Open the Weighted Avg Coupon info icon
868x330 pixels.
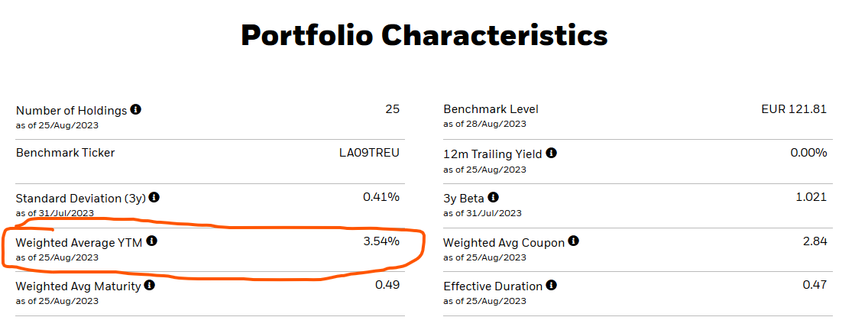tap(574, 241)
